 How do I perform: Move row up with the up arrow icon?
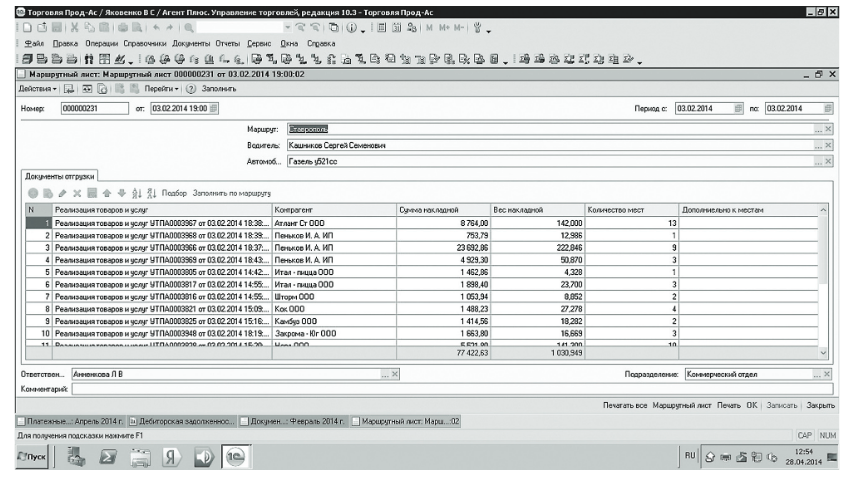(x=107, y=193)
